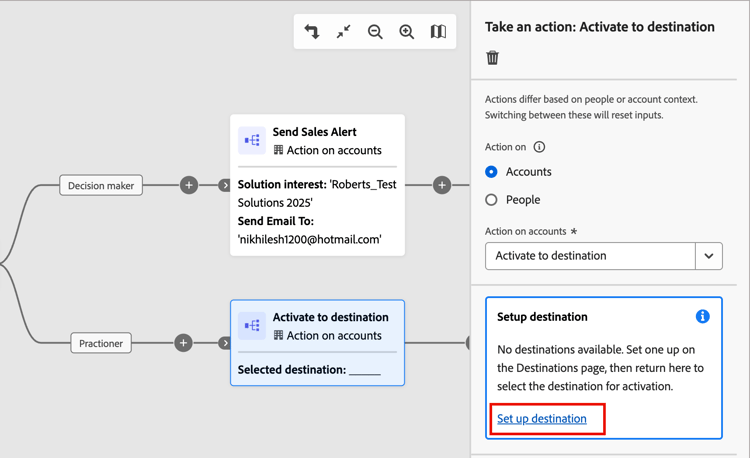Open the Action on accounts dropdown arrow
Viewport: 750px width, 458px height.
[x=708, y=256]
